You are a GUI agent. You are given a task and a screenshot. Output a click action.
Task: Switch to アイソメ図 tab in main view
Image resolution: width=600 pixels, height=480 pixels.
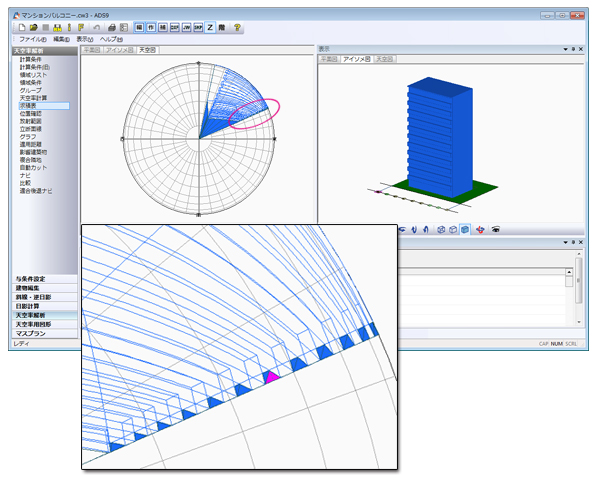pyautogui.click(x=119, y=50)
